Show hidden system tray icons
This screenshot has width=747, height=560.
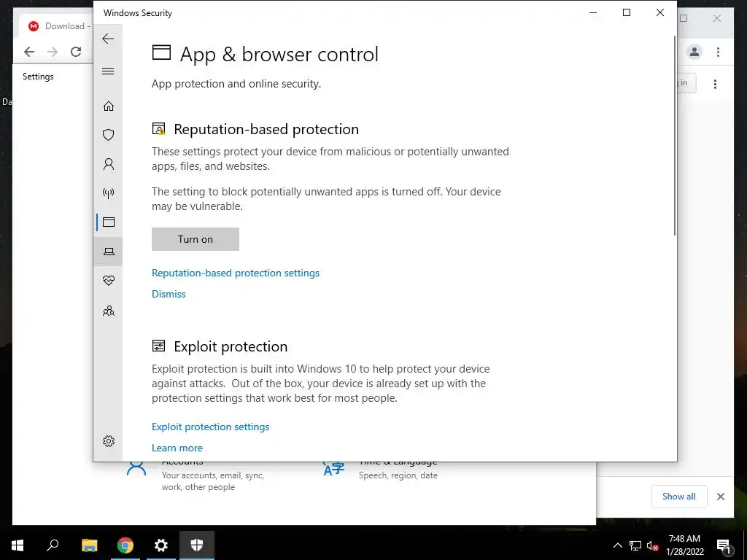617,545
